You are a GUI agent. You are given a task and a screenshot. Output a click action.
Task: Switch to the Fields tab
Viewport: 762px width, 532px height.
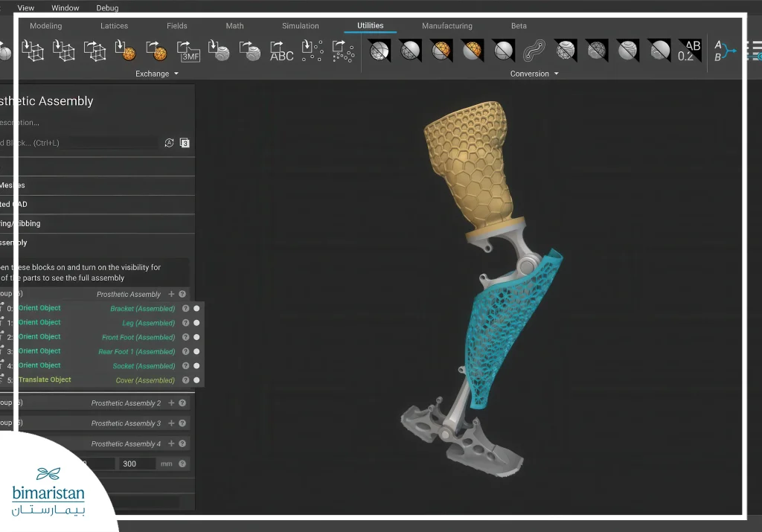(x=177, y=26)
